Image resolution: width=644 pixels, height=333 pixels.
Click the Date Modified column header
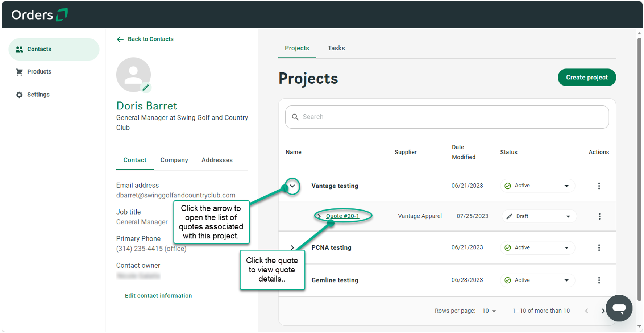(x=464, y=152)
